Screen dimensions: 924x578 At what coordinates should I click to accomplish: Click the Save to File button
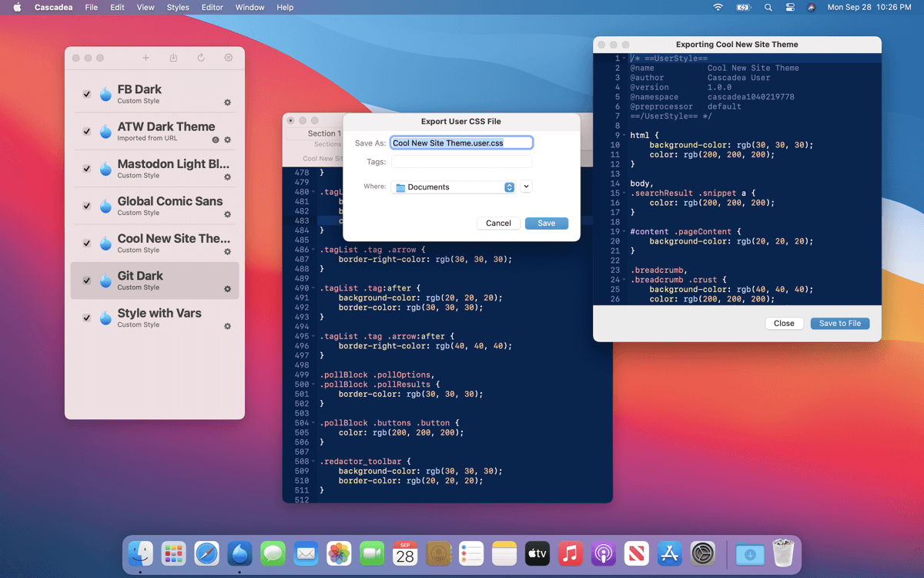click(x=839, y=324)
